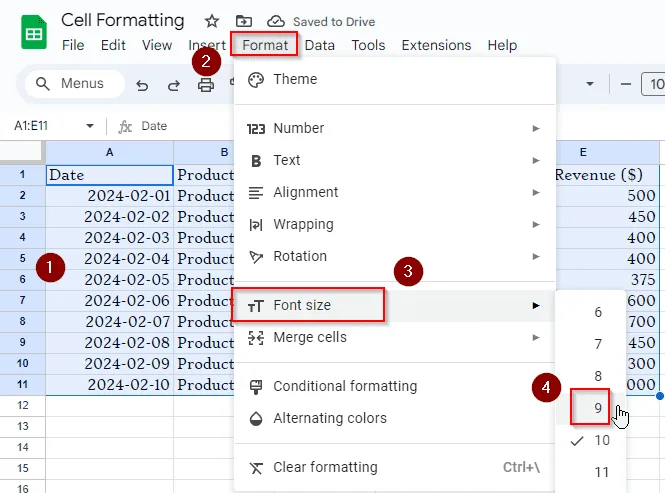Screen dimensions: 665x493
Task: Click cell with date 2024-02-10
Action: [109, 385]
